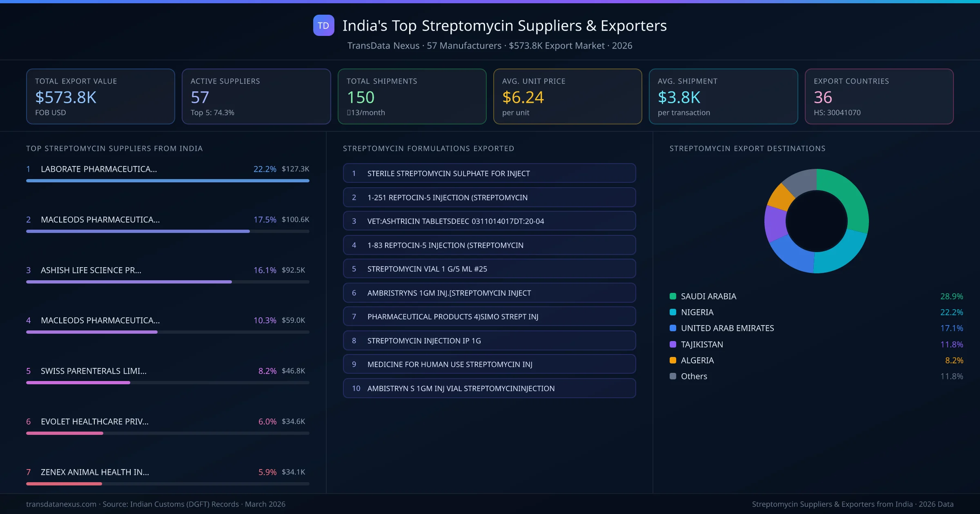Image resolution: width=980 pixels, height=514 pixels.
Task: Select the STREPTOMYCIN INJECTION IP 1G formulation
Action: coord(489,340)
